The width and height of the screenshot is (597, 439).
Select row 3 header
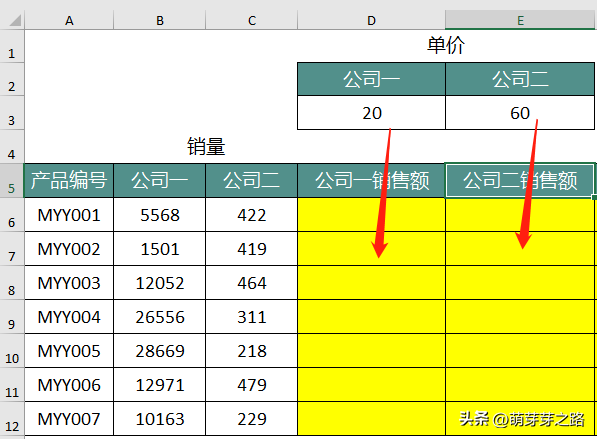click(12, 113)
